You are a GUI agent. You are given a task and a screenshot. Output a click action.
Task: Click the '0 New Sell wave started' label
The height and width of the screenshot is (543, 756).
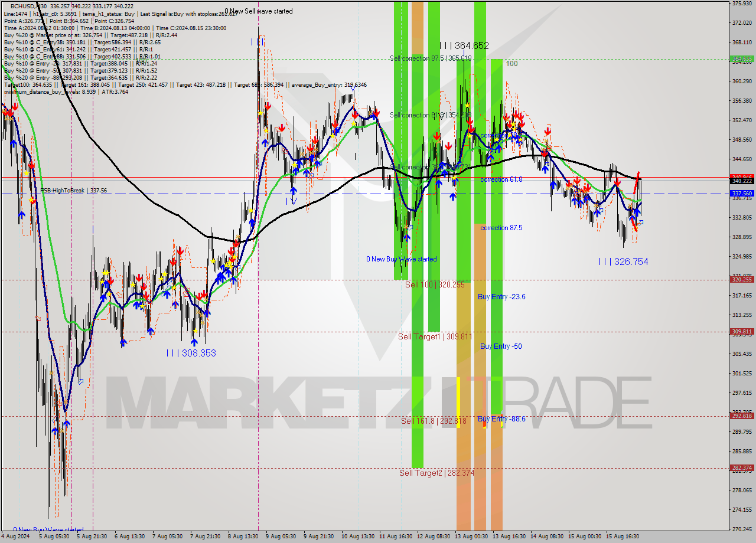[x=259, y=11]
